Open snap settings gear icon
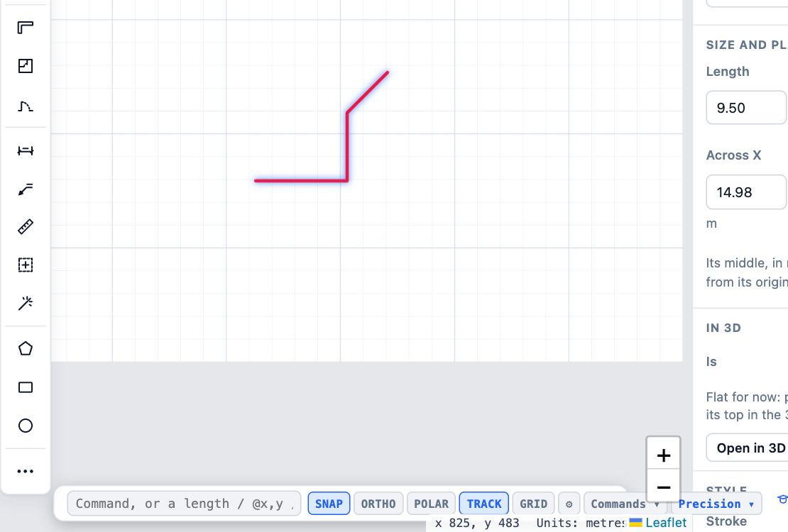 (x=569, y=504)
